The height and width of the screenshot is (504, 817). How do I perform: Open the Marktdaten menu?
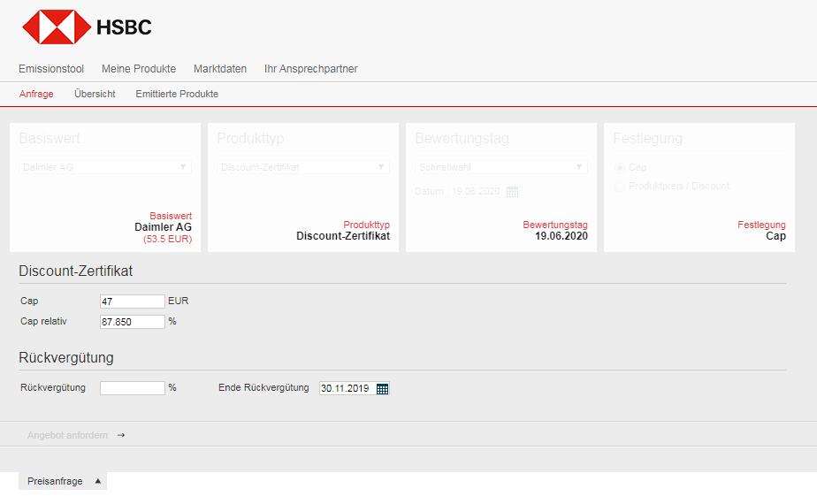(220, 69)
